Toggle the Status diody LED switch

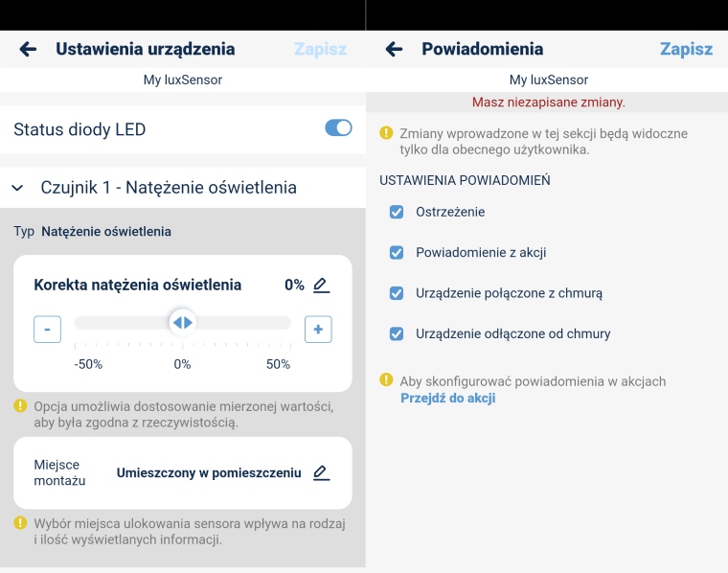click(x=338, y=128)
